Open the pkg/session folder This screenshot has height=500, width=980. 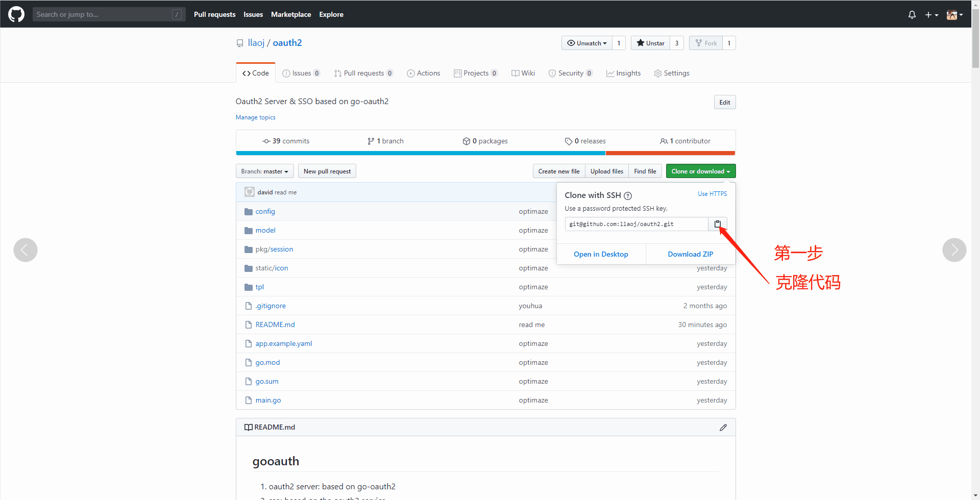pyautogui.click(x=274, y=249)
